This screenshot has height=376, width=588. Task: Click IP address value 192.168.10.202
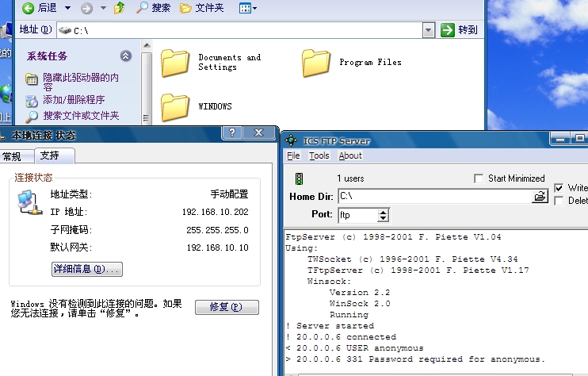(216, 212)
